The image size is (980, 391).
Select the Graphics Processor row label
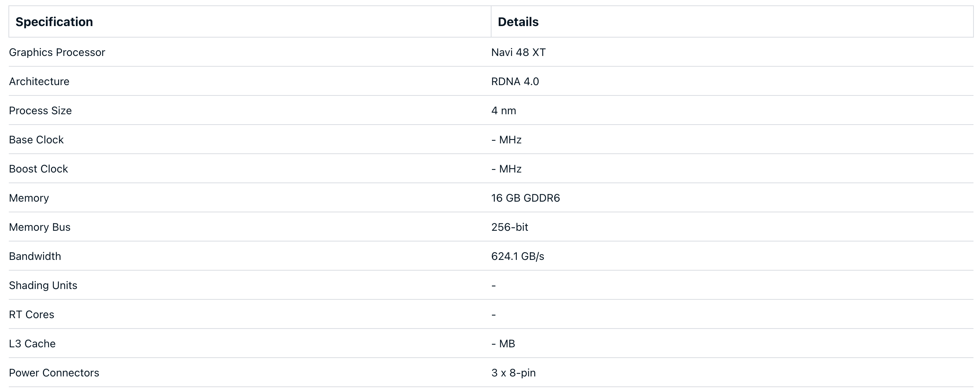click(57, 52)
